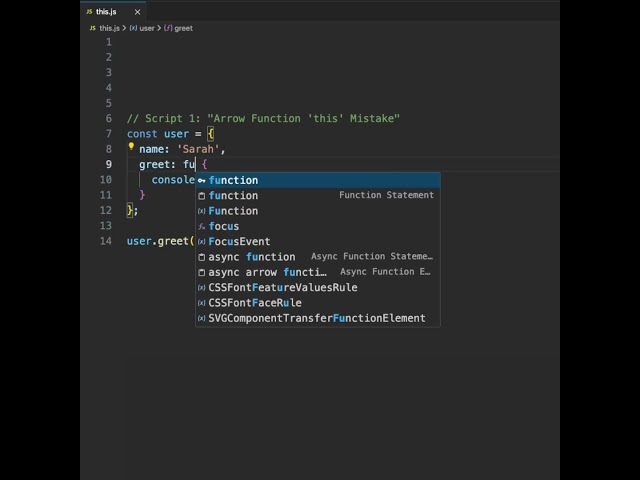The image size is (640, 480).
Task: Click the snippet icon beside 'async function'
Action: tap(202, 257)
